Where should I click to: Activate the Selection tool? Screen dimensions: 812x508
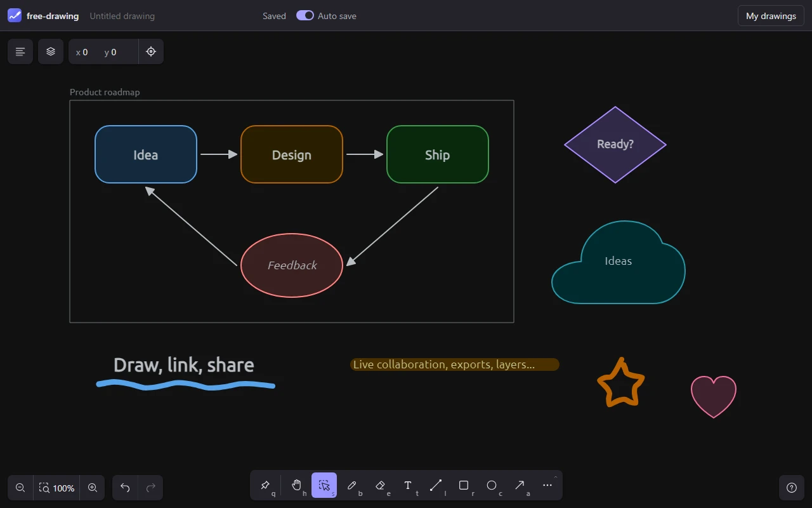[324, 486]
